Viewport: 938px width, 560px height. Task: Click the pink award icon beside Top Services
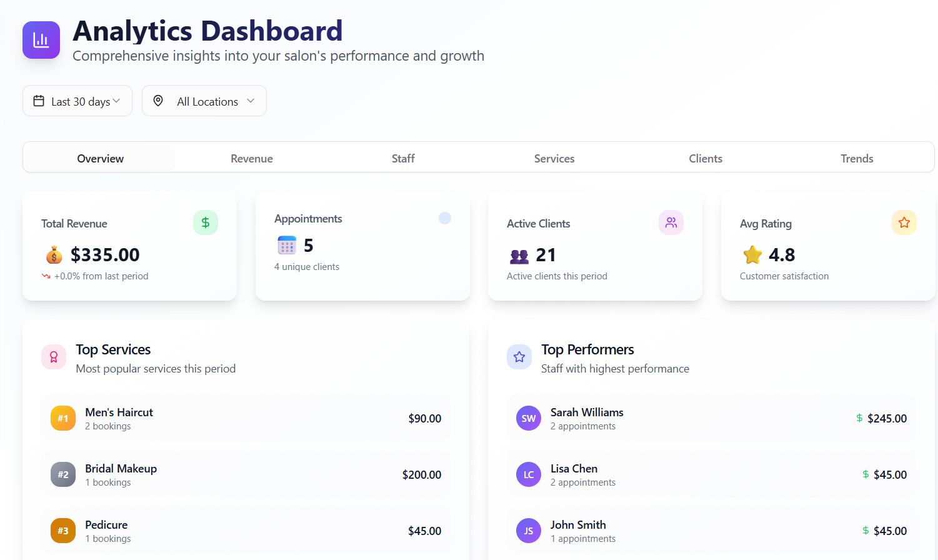[54, 357]
